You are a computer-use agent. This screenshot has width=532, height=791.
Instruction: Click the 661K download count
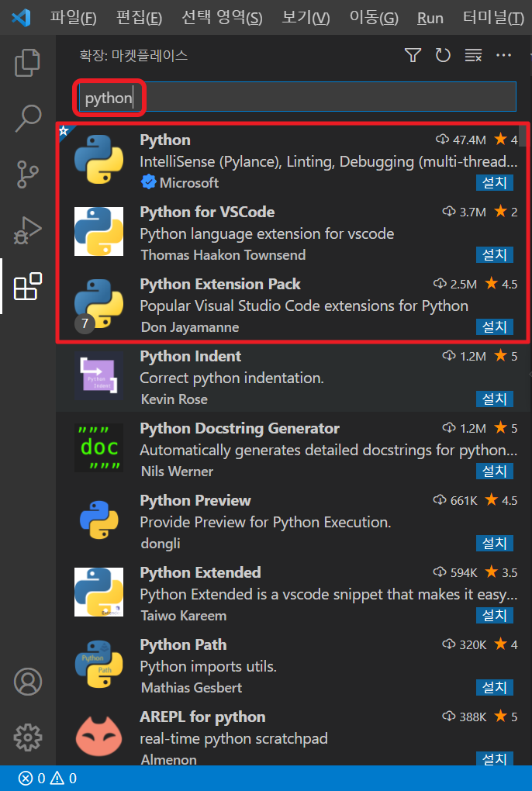[x=455, y=500]
